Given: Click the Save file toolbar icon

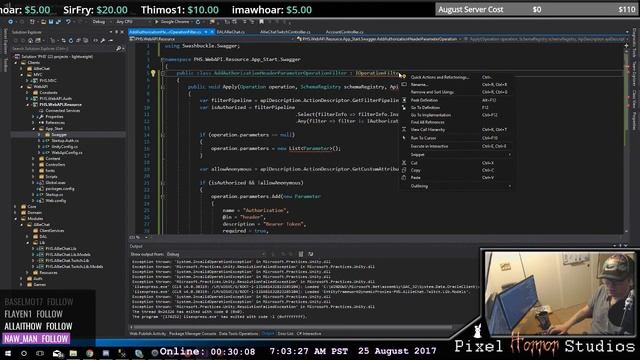Looking at the screenshot, I should 51,22.
